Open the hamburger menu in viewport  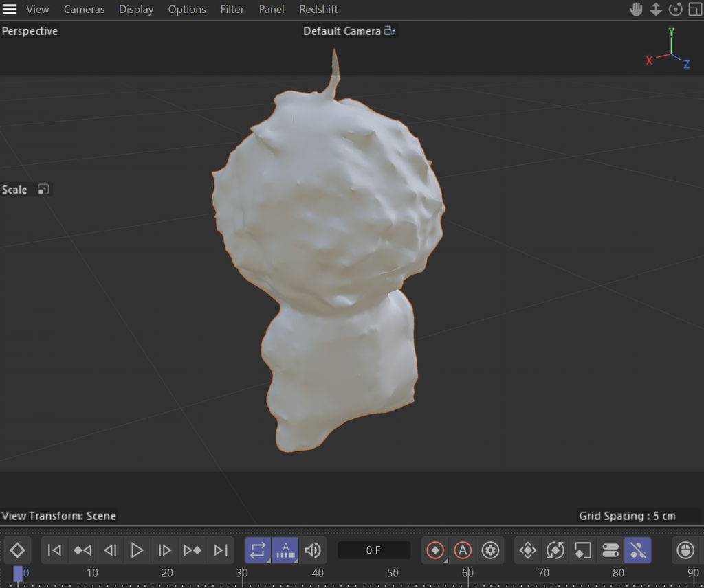(10, 10)
